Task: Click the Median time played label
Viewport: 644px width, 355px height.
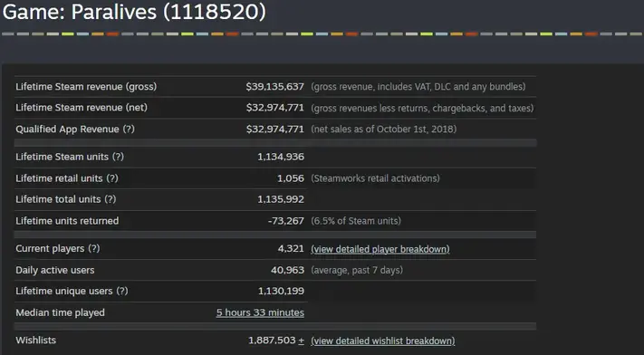Action: 60,312
